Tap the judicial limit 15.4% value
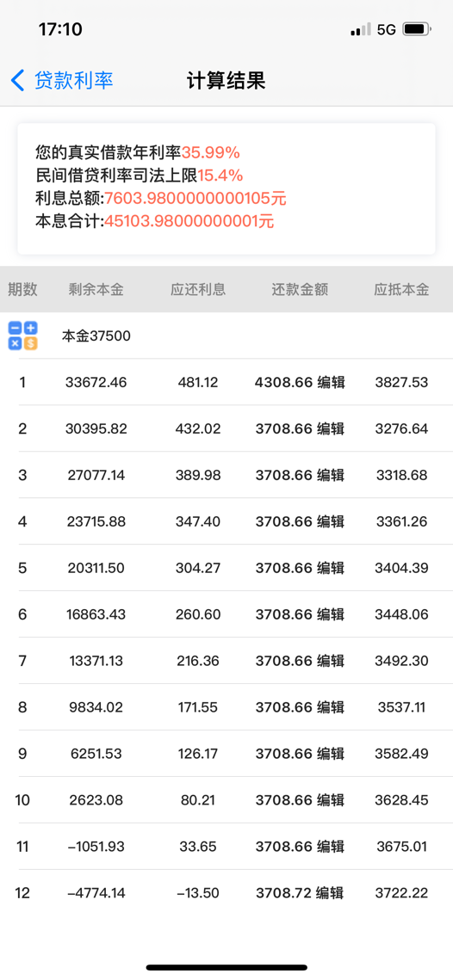 [x=220, y=175]
